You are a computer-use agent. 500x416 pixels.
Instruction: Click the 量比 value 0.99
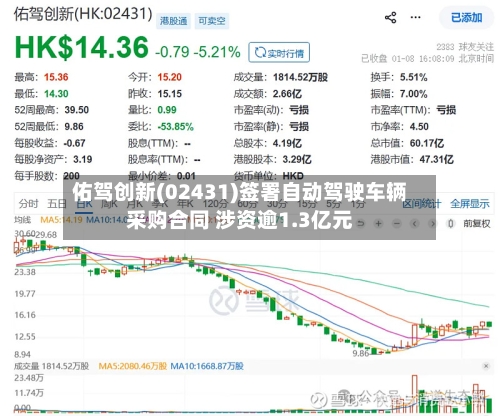point(167,110)
